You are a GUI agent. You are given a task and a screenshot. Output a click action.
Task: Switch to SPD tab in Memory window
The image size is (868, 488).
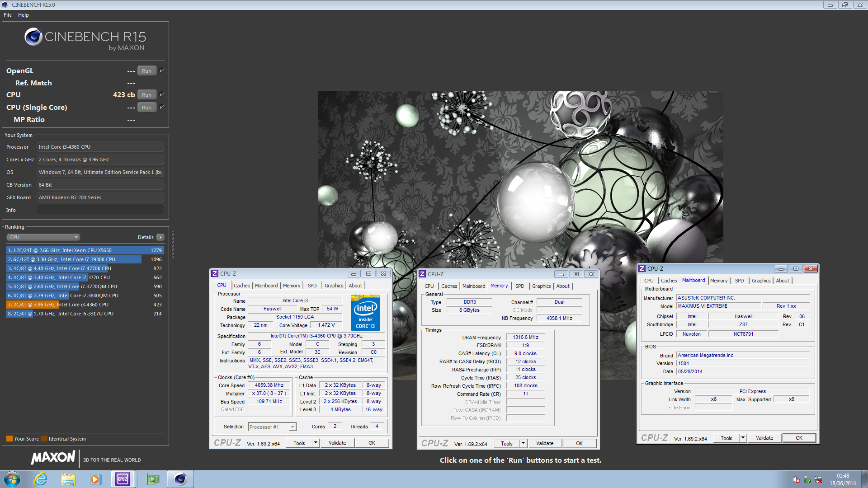point(520,286)
